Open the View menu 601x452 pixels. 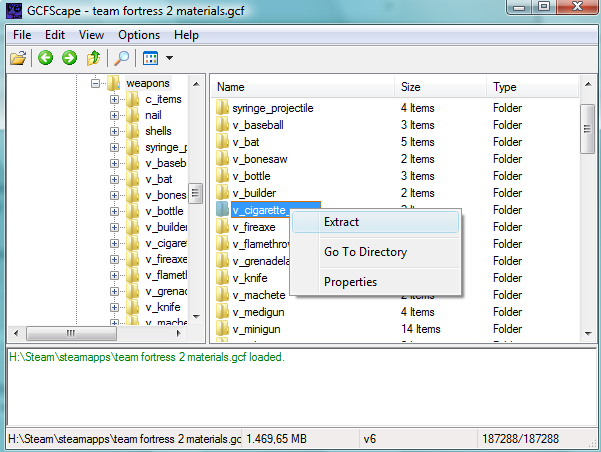pyautogui.click(x=91, y=35)
